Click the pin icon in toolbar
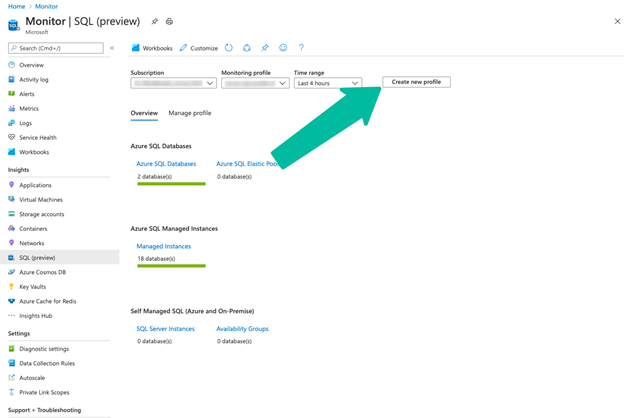This screenshot has height=418, width=624. click(x=265, y=48)
